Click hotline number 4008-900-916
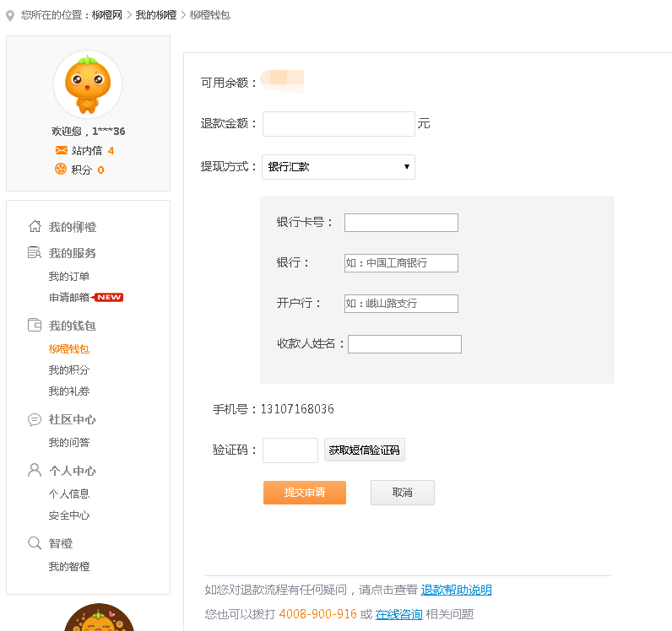 (x=317, y=614)
